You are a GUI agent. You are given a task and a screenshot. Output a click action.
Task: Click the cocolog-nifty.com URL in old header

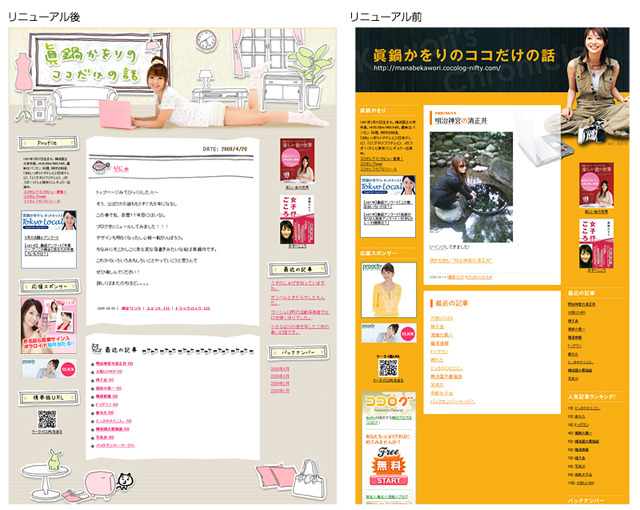point(436,68)
